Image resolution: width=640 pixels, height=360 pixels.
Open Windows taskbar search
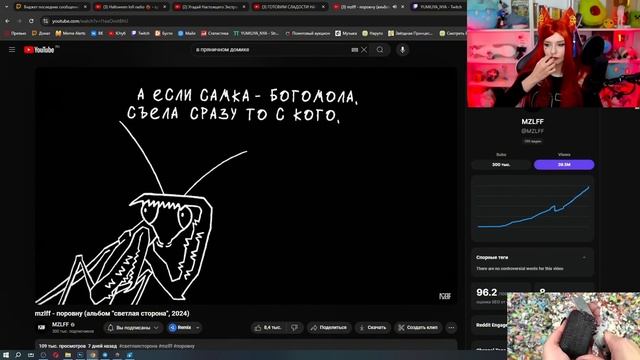[18, 355]
